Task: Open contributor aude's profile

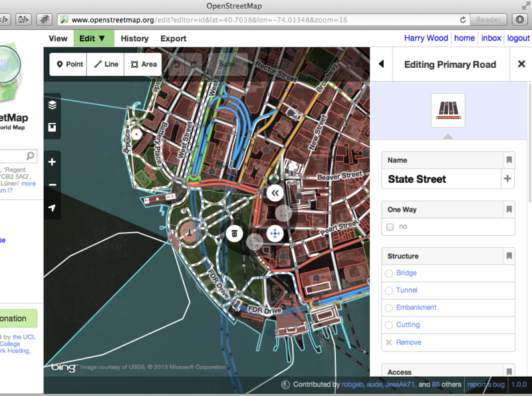Action: (x=374, y=385)
